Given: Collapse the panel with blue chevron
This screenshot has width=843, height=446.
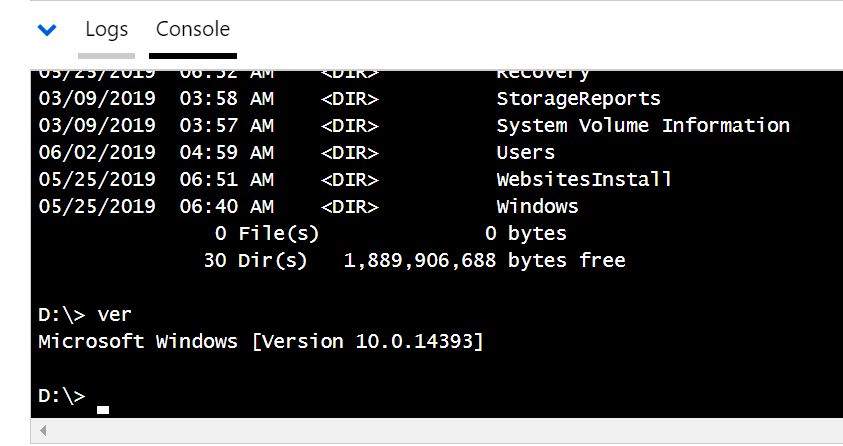Looking at the screenshot, I should [x=47, y=30].
